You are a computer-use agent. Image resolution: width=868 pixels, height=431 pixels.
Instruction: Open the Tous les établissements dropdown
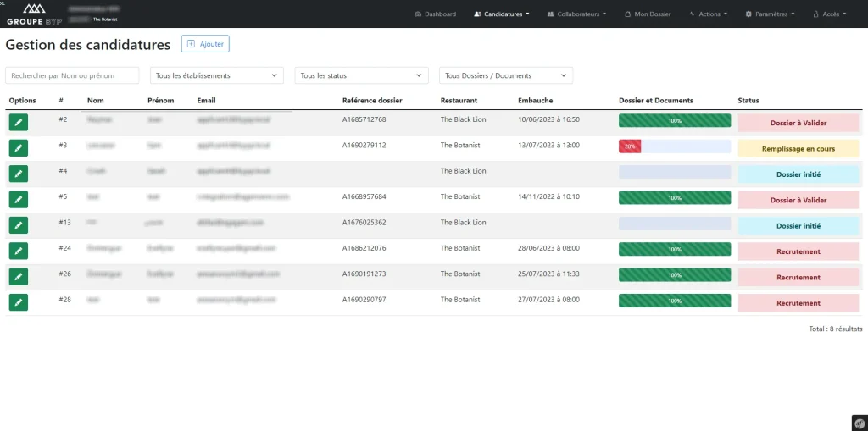217,75
